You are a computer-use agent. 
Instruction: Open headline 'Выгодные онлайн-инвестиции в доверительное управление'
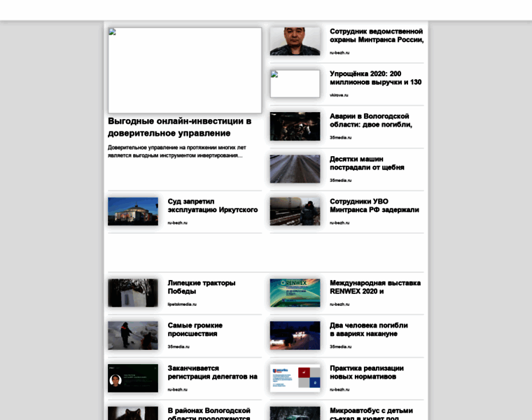pos(179,127)
